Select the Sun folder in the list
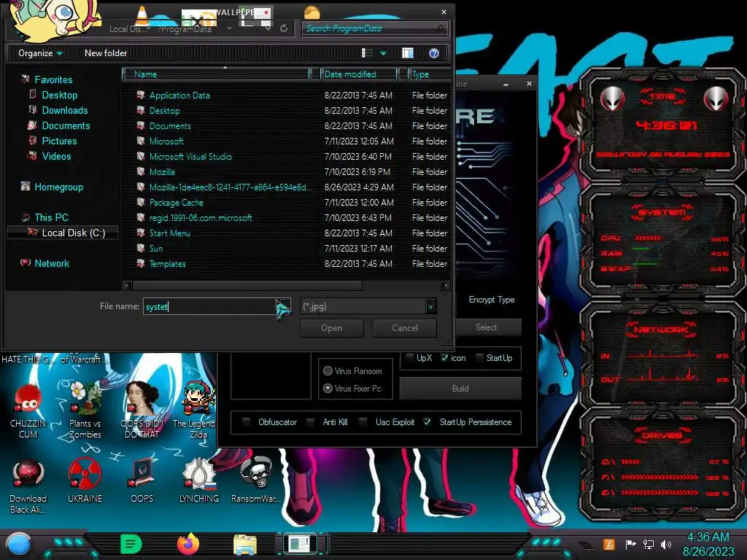The height and width of the screenshot is (560, 747). (x=156, y=249)
